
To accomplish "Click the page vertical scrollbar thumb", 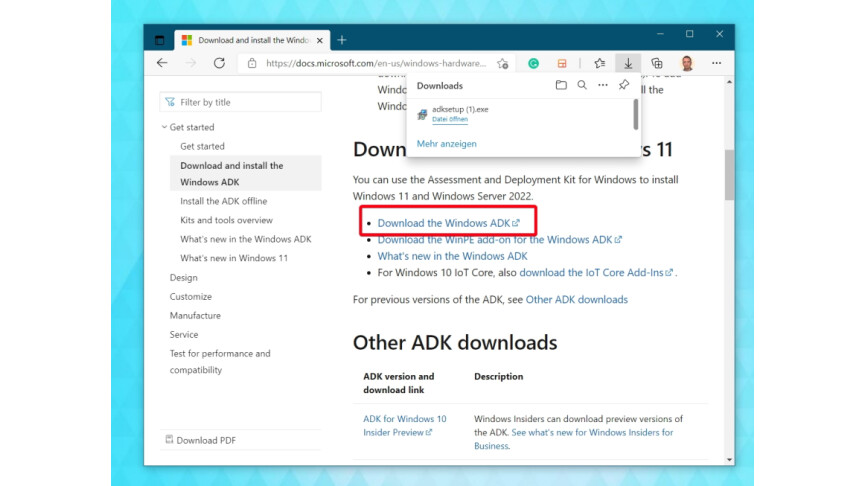I will pyautogui.click(x=729, y=175).
